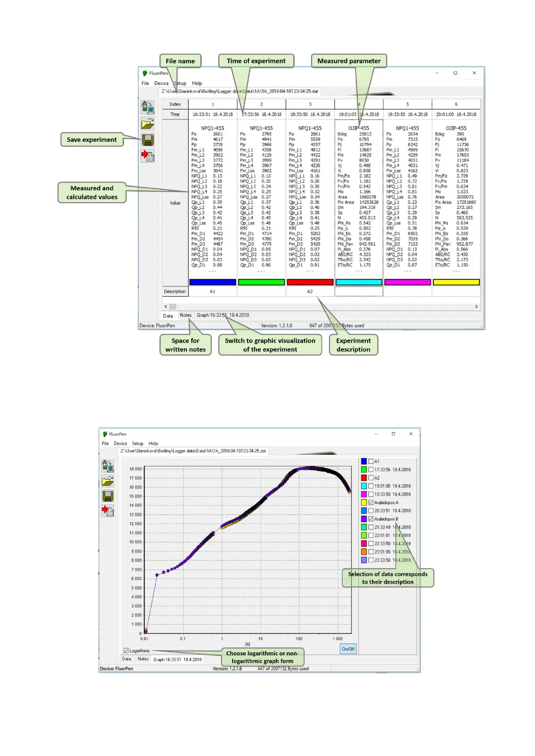Click open folder icon in lower graph window
Viewport: 535px width, 756px height.
[x=108, y=481]
